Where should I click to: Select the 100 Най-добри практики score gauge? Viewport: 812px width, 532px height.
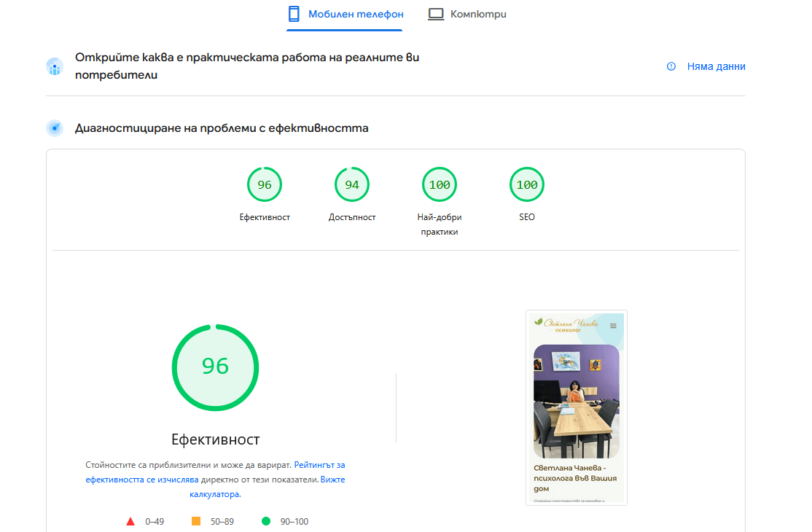tap(440, 185)
